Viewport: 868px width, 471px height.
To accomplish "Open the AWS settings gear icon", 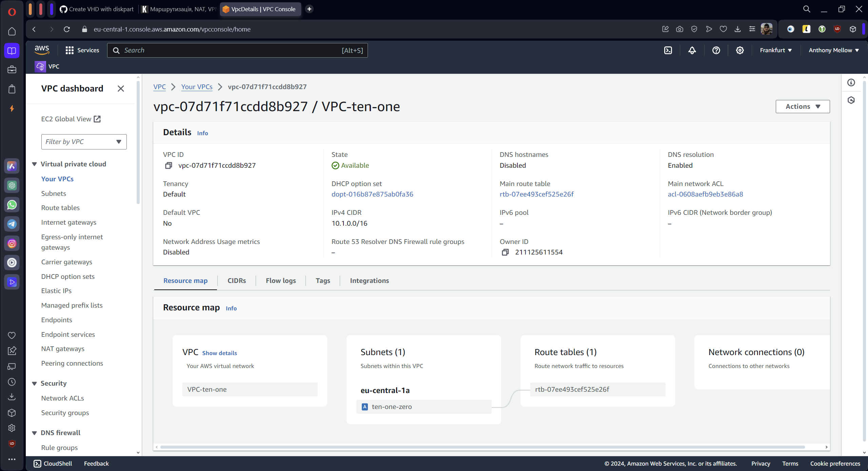I will [740, 50].
